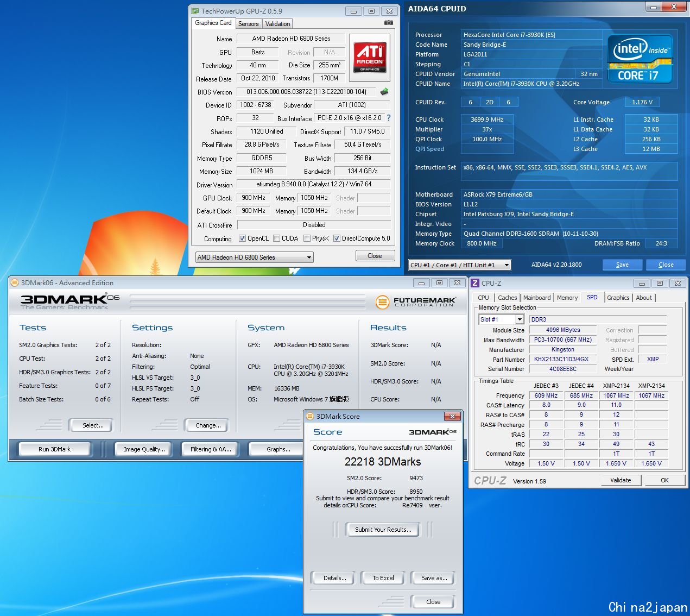
Task: Click Save in AIDA64 CPUID
Action: 622,265
